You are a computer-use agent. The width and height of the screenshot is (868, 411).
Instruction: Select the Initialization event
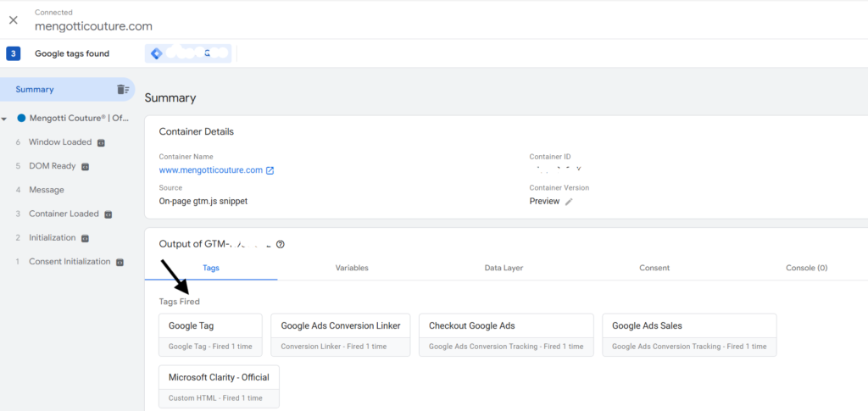[52, 237]
